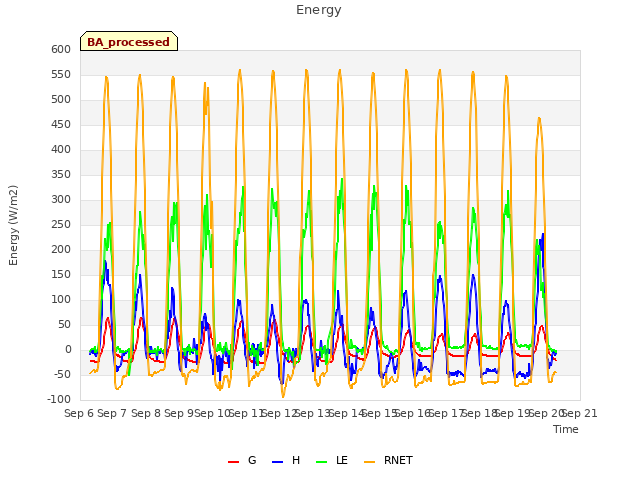Click the blue H legend color marker

pyautogui.click(x=277, y=462)
